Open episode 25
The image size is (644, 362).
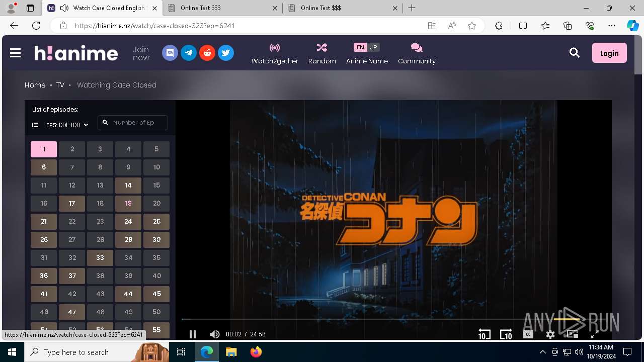[156, 222]
